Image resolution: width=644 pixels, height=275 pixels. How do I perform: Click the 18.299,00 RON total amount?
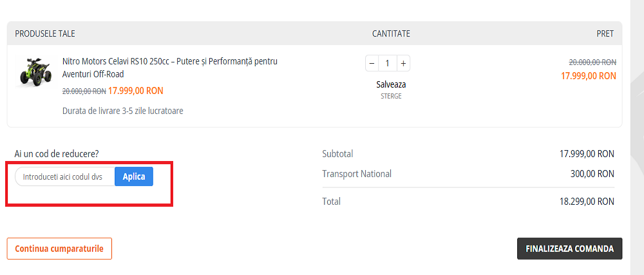[x=587, y=202]
